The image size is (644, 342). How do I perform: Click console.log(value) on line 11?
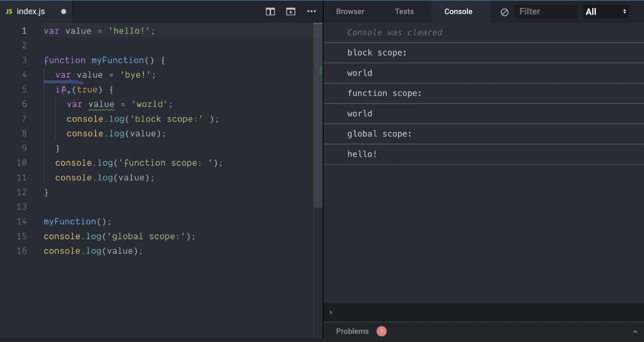pyautogui.click(x=105, y=178)
